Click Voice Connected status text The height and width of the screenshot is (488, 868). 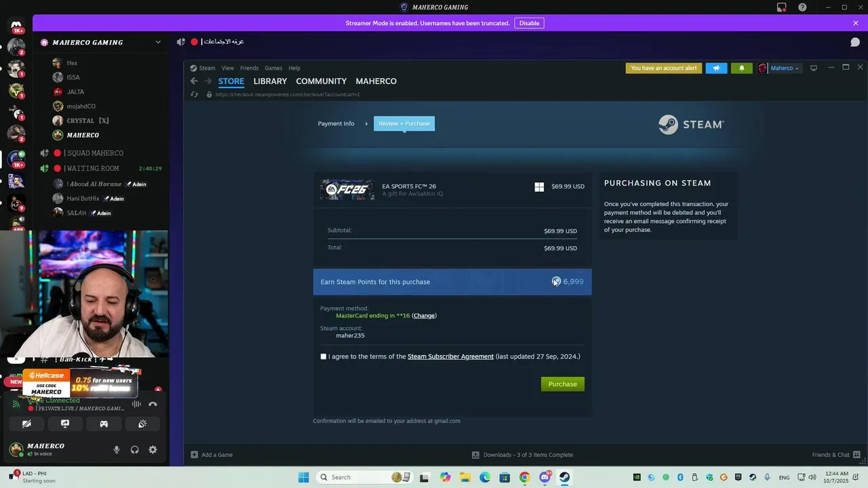54,401
